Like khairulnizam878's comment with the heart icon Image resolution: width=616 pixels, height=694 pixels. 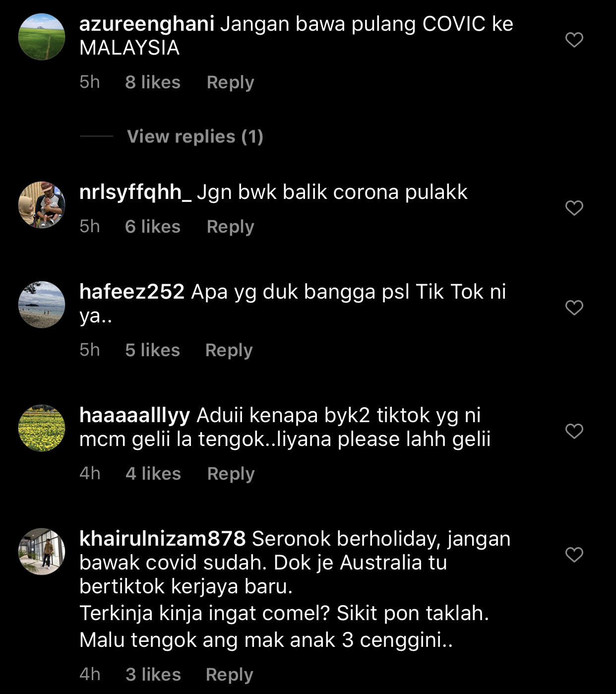[574, 554]
